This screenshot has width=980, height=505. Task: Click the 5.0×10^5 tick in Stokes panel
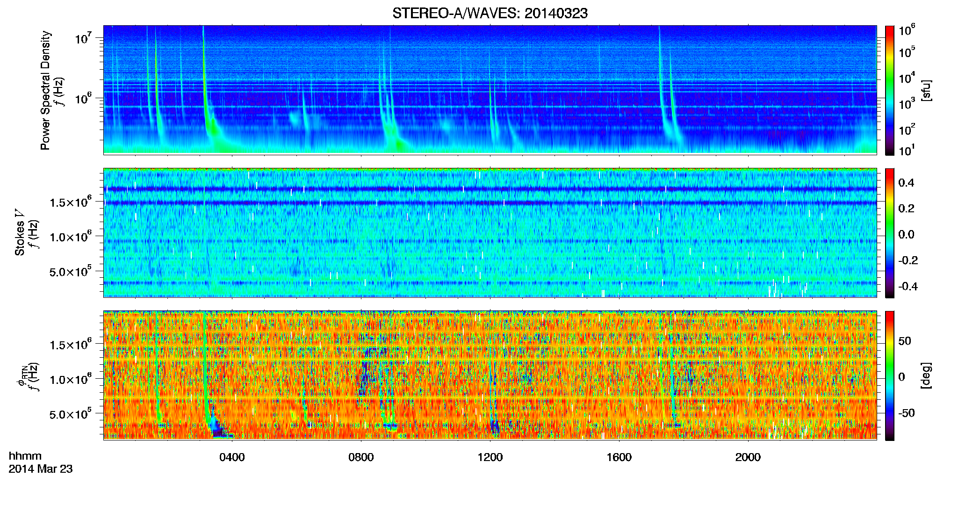point(71,271)
